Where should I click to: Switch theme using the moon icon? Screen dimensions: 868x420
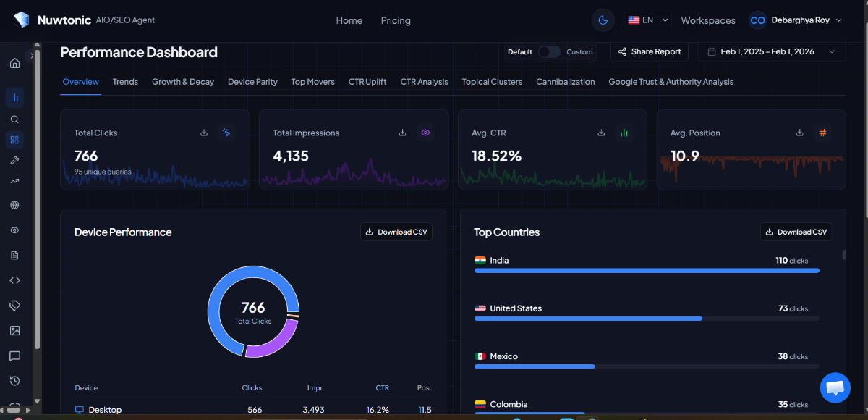603,20
